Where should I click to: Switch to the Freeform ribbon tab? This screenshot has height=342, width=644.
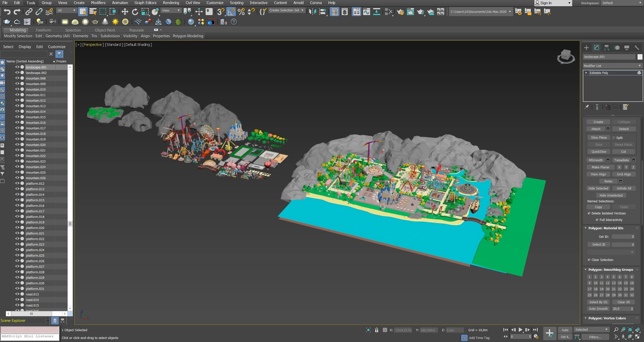coord(43,30)
